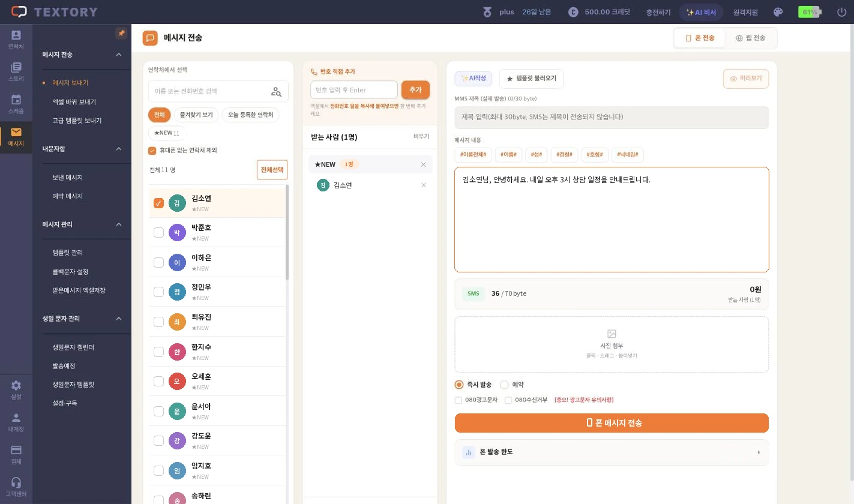
Task: Click the pin icon atop the menu panel
Action: (x=121, y=34)
